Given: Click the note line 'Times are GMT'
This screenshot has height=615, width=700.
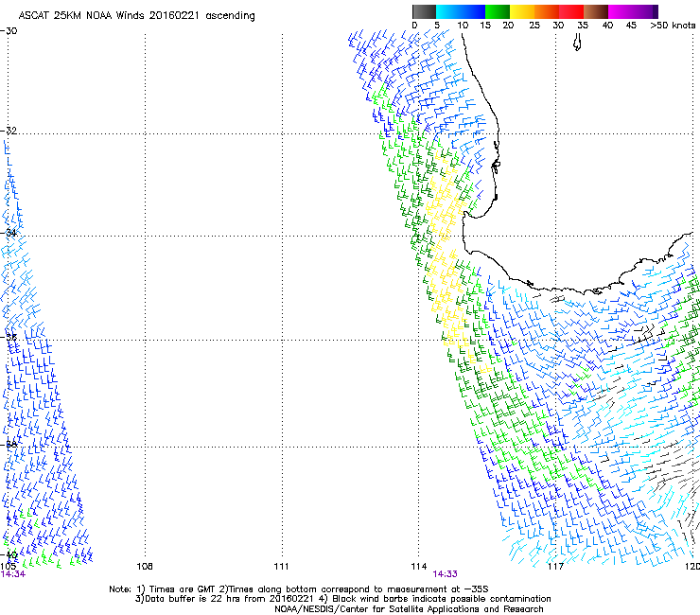Looking at the screenshot, I should click(182, 589).
